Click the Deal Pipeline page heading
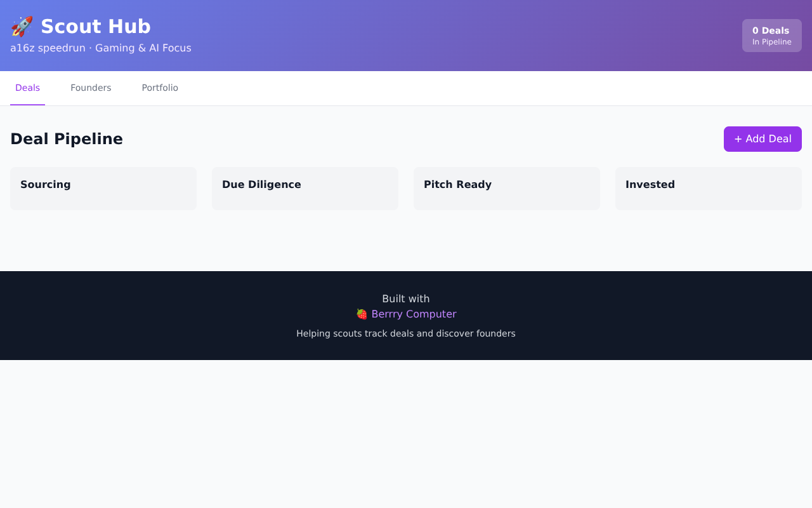The height and width of the screenshot is (508, 812). click(x=67, y=138)
